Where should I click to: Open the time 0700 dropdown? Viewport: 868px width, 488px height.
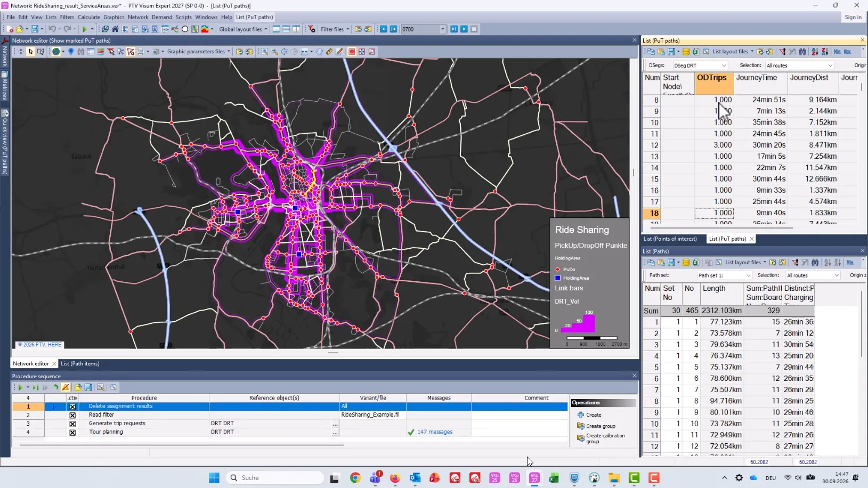pos(442,29)
